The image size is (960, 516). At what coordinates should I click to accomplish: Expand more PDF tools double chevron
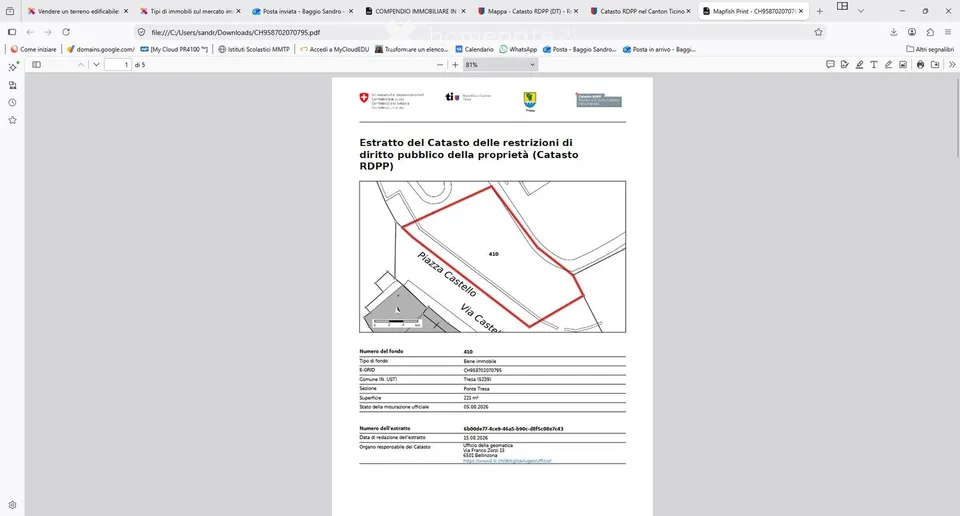tap(952, 64)
